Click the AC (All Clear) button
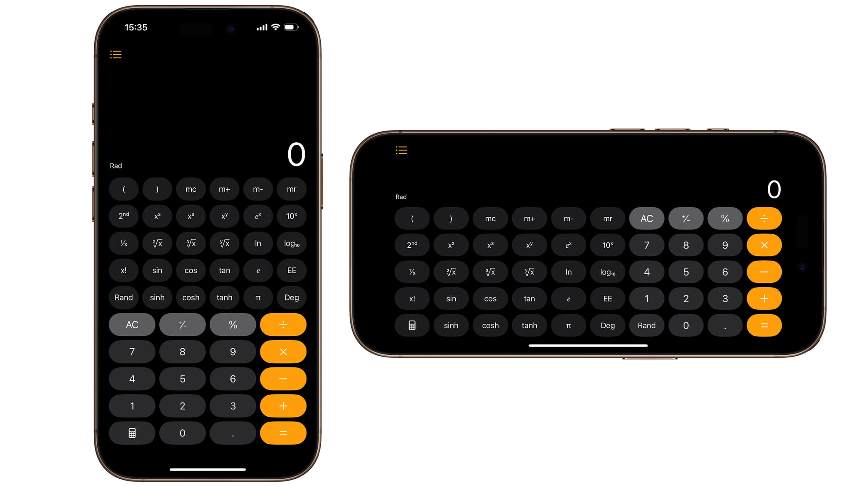This screenshot has height=488, width=868. [132, 324]
